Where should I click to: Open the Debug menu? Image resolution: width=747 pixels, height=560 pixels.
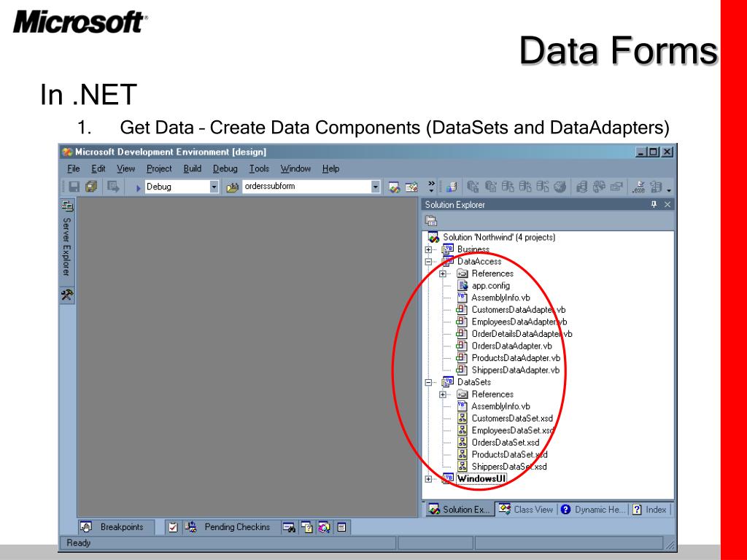(225, 168)
